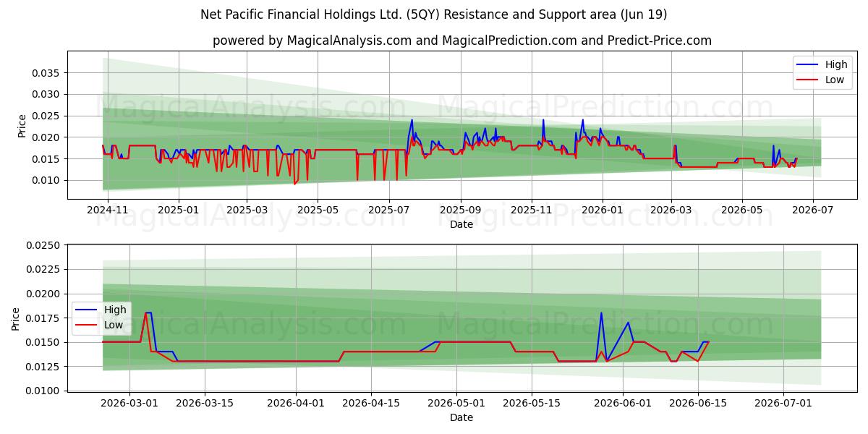Click the 2026-01 tick label
Image resolution: width=868 pixels, height=434 pixels.
[603, 210]
